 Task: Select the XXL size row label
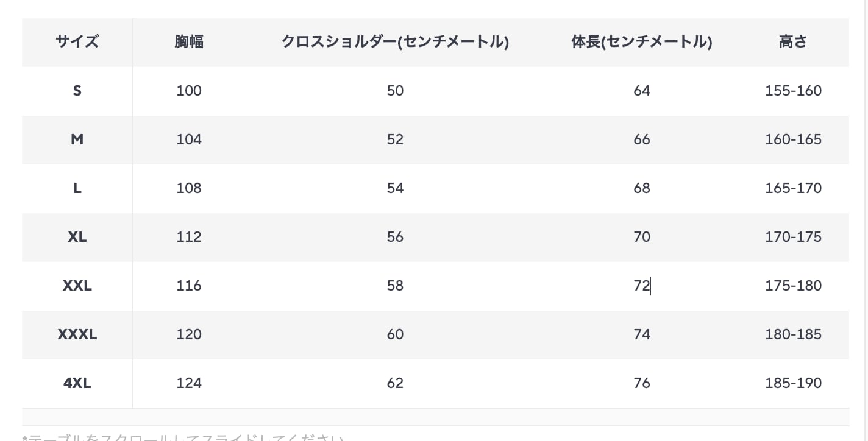(x=77, y=286)
